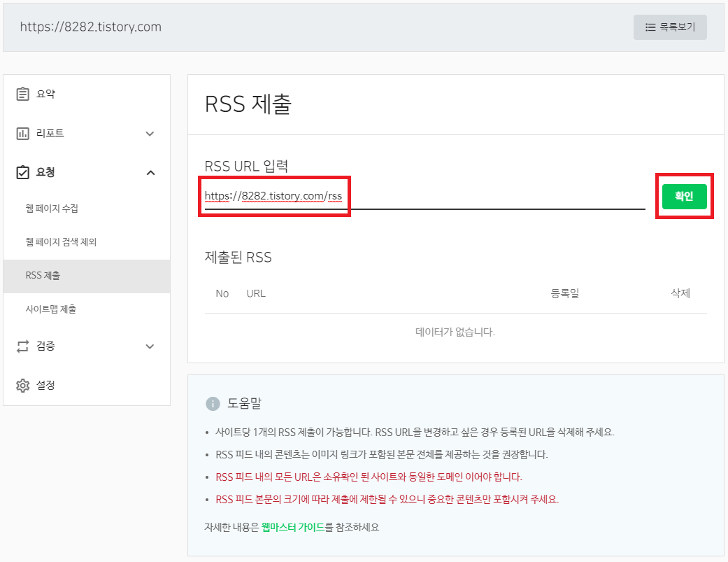Click the 삭제 column header
The image size is (728, 562).
[x=680, y=293]
